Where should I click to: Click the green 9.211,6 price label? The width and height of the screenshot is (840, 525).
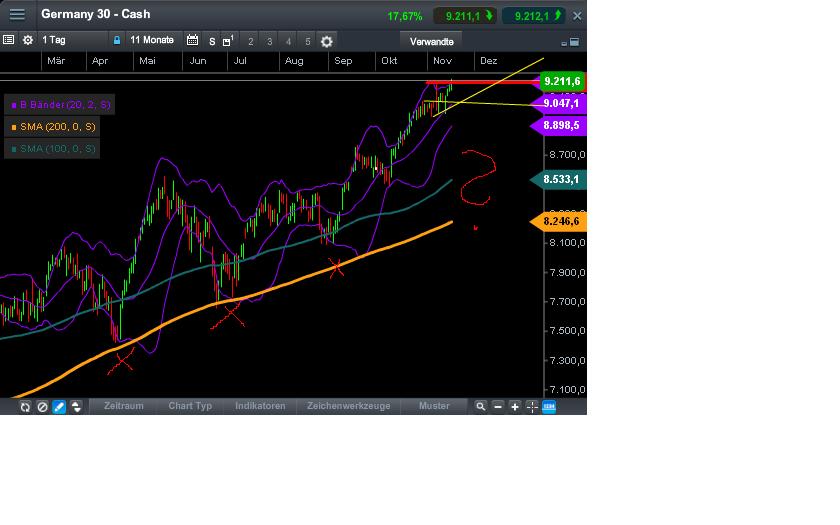coord(561,81)
